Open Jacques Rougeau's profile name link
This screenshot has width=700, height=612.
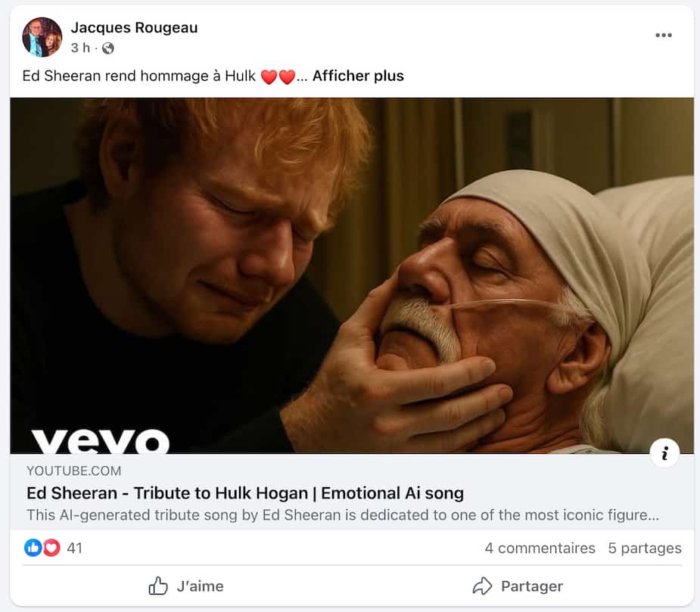(x=135, y=28)
